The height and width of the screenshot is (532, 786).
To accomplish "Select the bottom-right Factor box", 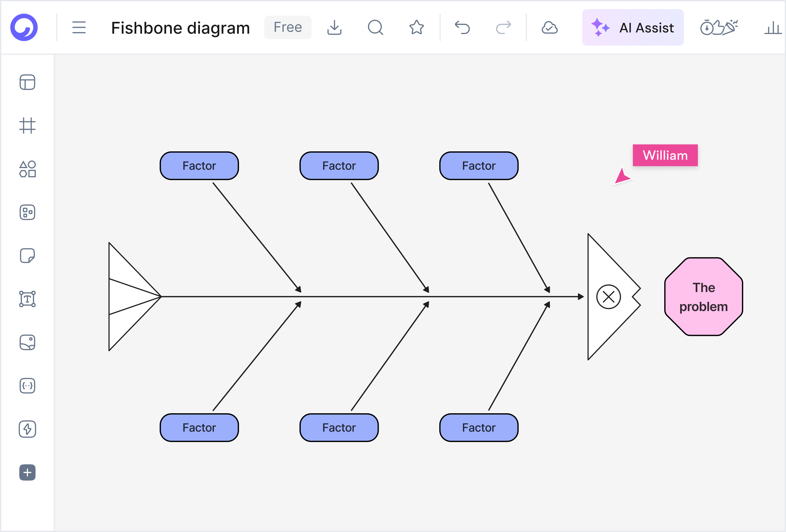I will tap(479, 427).
